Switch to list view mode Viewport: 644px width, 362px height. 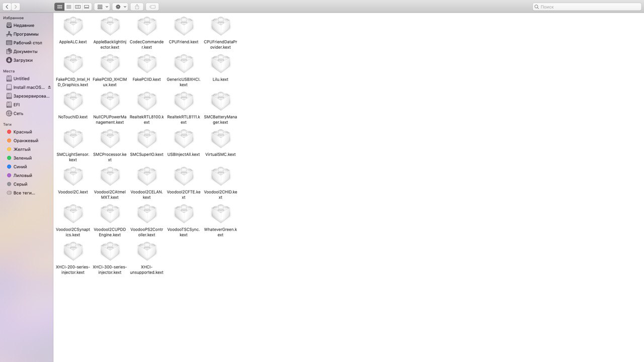tap(68, 7)
